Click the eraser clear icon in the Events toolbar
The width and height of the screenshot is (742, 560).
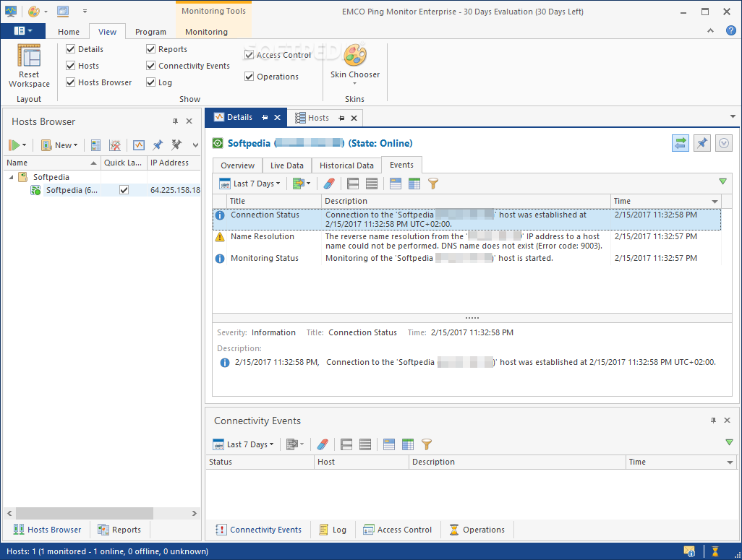(329, 184)
